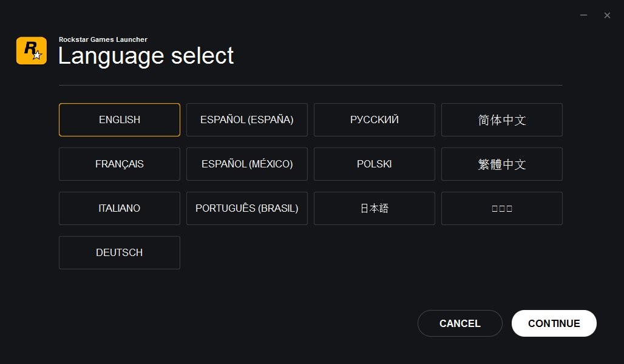Pick PORTUGUÊS (BRASIL) language

[x=247, y=209]
